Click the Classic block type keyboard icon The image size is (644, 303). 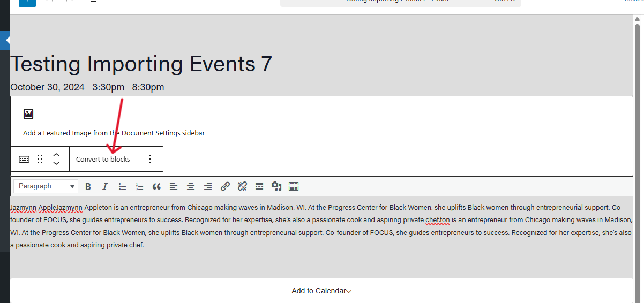point(24,159)
